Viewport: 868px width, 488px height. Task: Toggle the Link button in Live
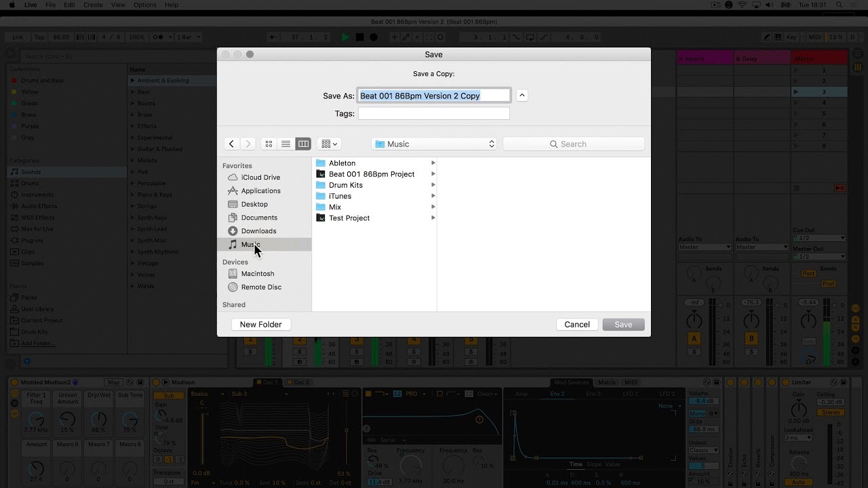pos(18,37)
